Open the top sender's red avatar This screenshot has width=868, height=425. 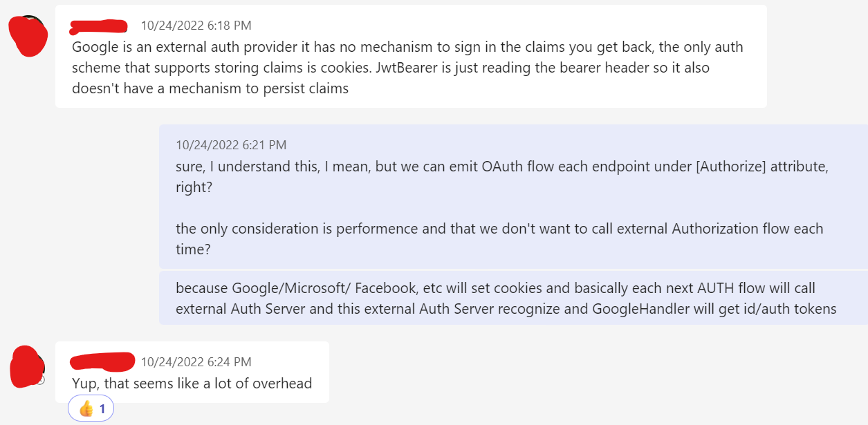click(x=28, y=35)
